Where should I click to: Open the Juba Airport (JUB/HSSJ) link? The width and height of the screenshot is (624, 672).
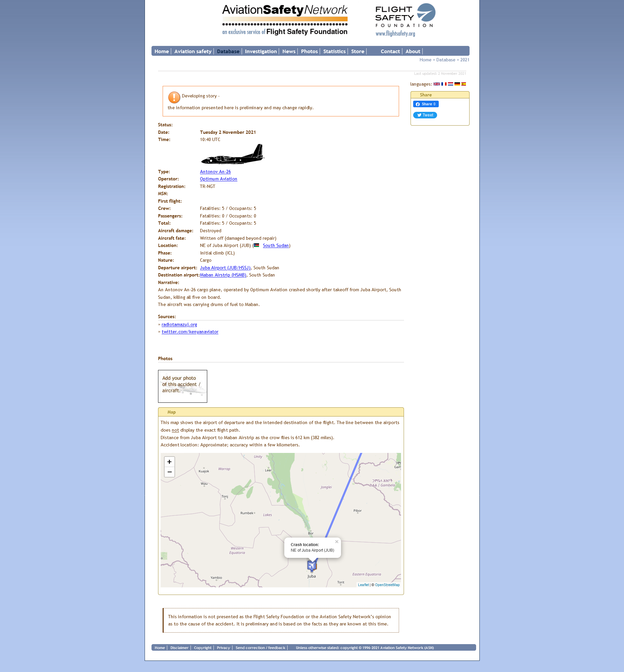225,268
